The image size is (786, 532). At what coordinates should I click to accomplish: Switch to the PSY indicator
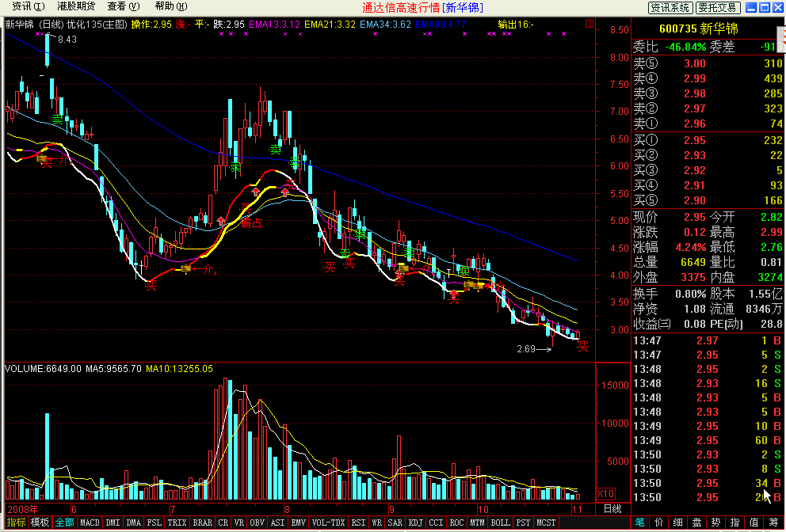[523, 522]
